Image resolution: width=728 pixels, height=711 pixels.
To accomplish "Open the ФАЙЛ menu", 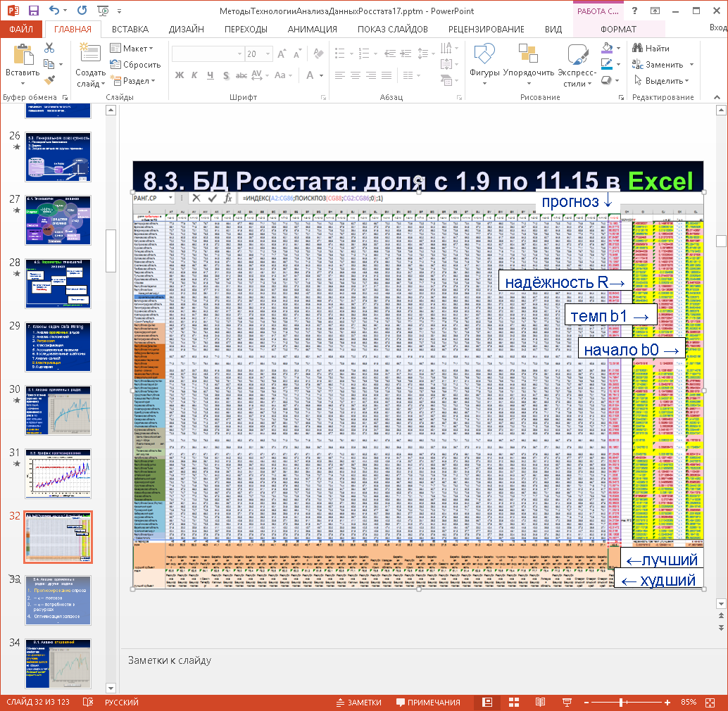I will click(21, 29).
